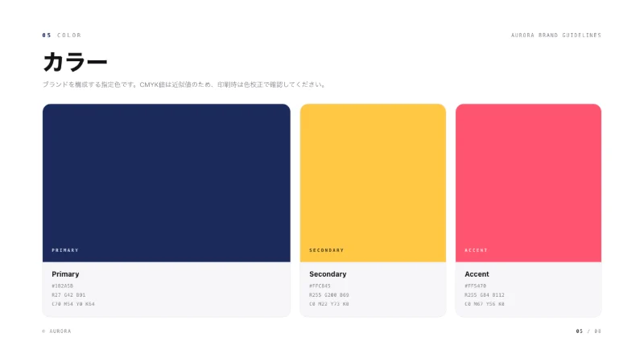Click the '© AURORA' footer text

(x=56, y=331)
